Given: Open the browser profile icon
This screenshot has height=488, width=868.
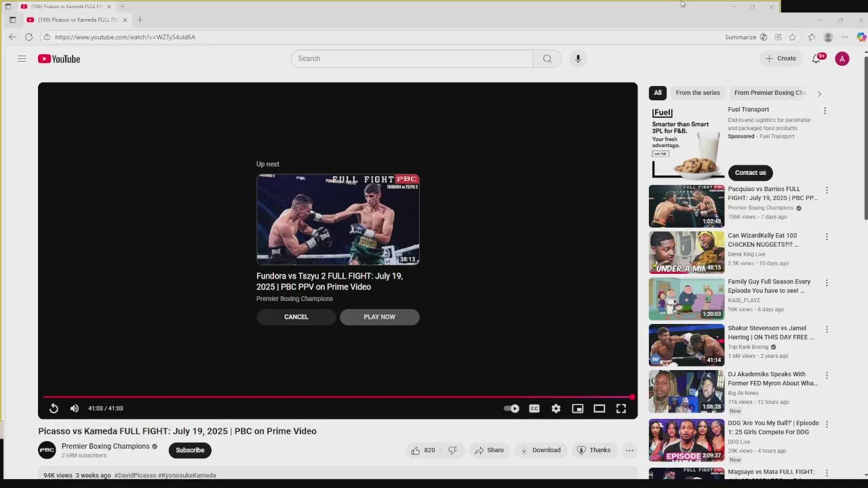Looking at the screenshot, I should pyautogui.click(x=828, y=37).
